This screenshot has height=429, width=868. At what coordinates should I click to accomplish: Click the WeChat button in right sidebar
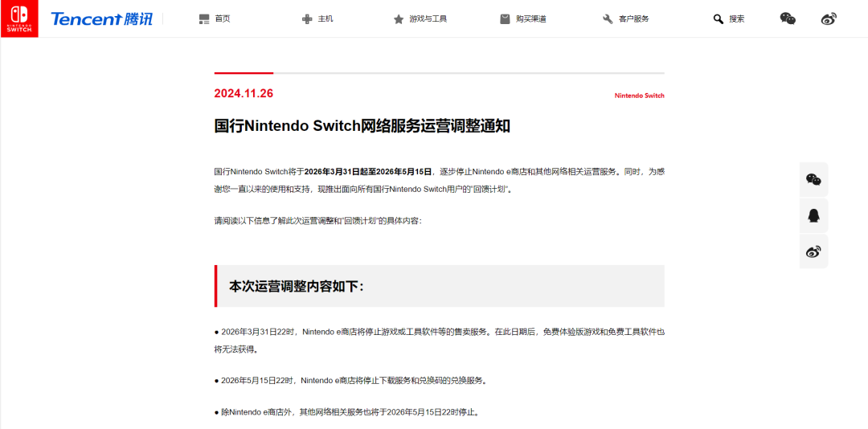pyautogui.click(x=813, y=179)
